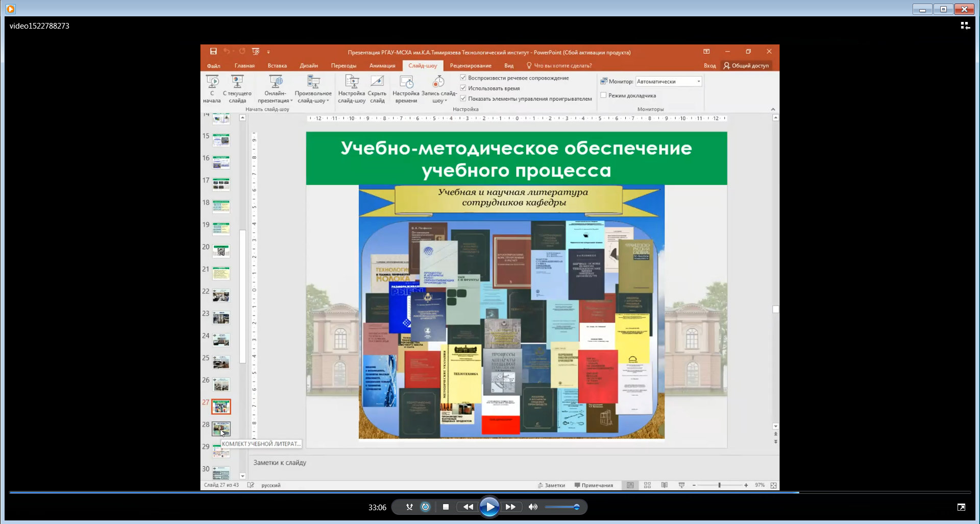Mute the media player volume
The image size is (980, 524).
[533, 507]
